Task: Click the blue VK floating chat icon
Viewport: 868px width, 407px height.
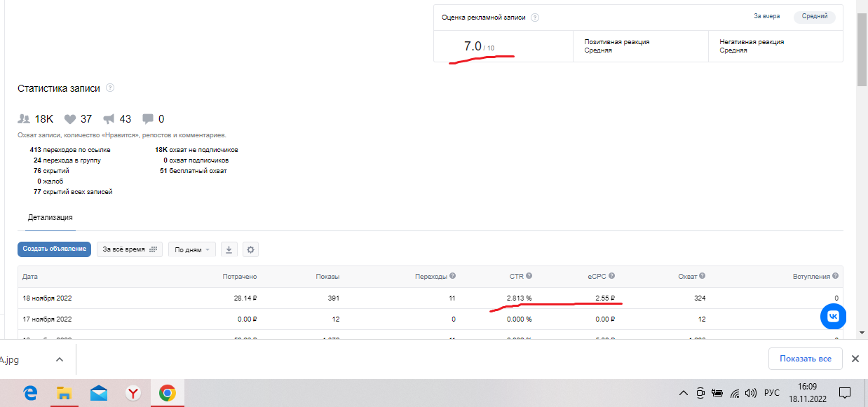Action: click(833, 317)
